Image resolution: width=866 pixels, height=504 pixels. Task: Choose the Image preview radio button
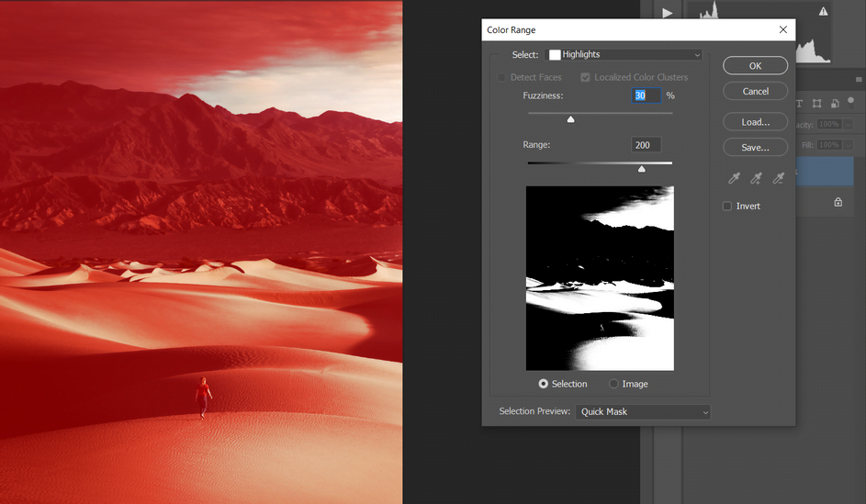pos(613,384)
